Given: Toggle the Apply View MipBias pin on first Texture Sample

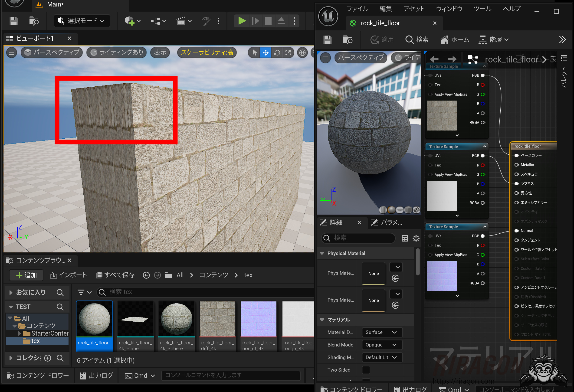Looking at the screenshot, I should point(430,95).
